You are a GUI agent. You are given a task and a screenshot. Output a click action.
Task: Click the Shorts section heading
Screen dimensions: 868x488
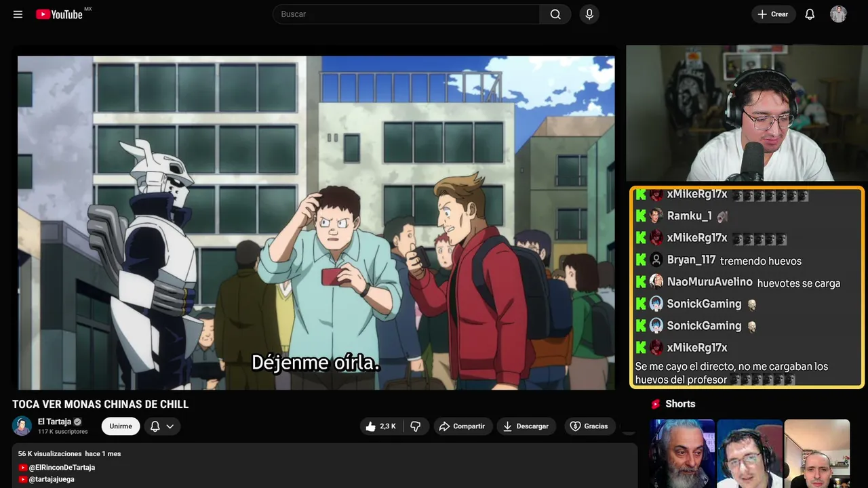(680, 404)
